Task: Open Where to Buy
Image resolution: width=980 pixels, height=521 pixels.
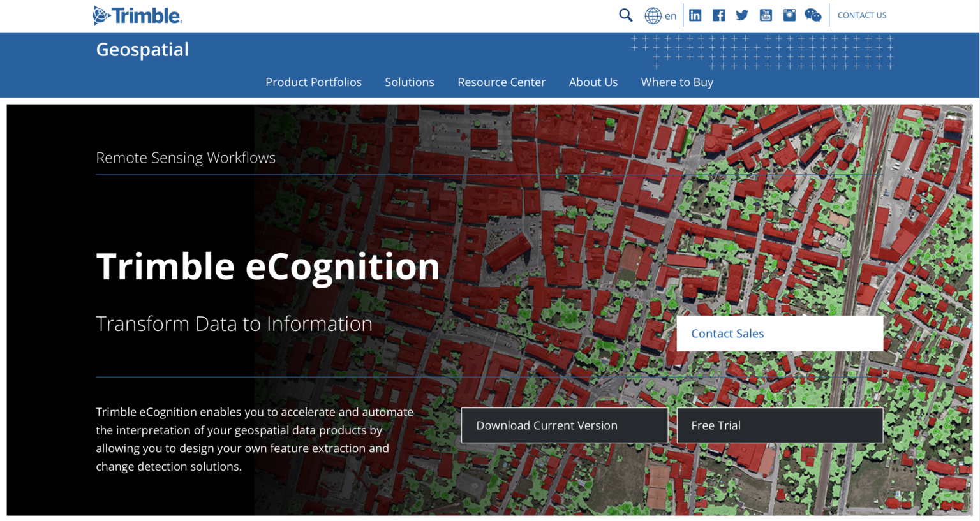Action: tap(677, 82)
